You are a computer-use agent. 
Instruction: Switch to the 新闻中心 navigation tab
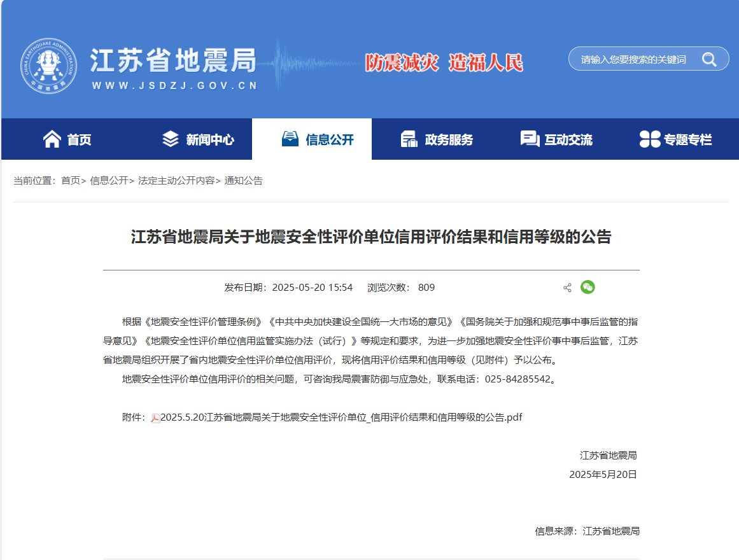coord(197,139)
